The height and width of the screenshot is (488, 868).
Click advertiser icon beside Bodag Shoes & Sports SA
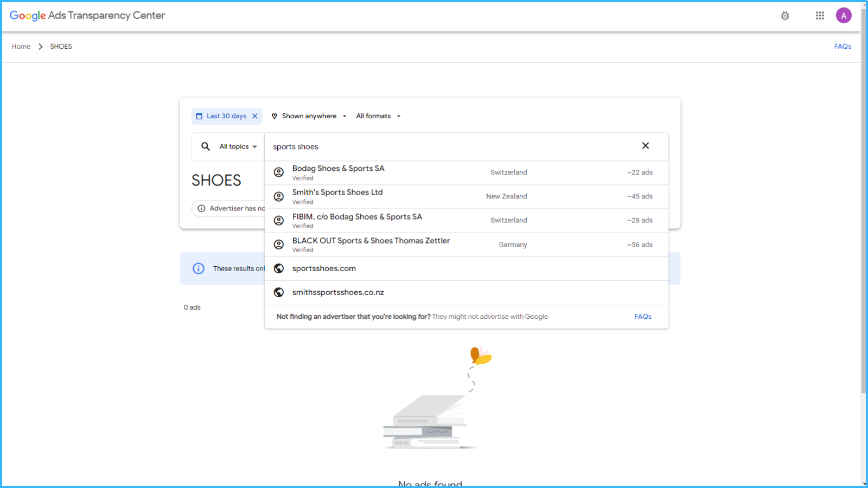(x=279, y=172)
